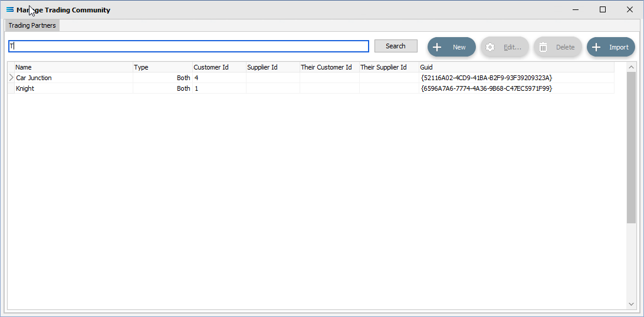Minimize the Manage Trading Community window
The height and width of the screenshot is (317, 644).
pos(576,10)
